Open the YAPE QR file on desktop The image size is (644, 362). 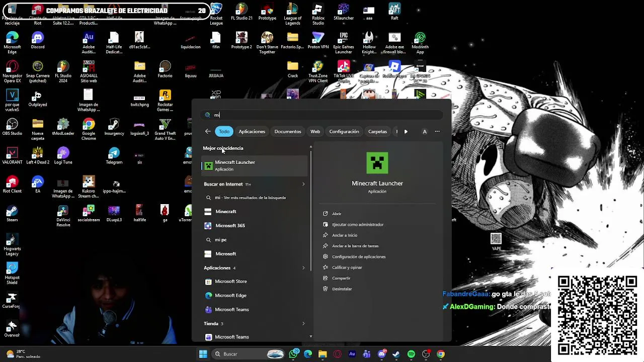[496, 242]
